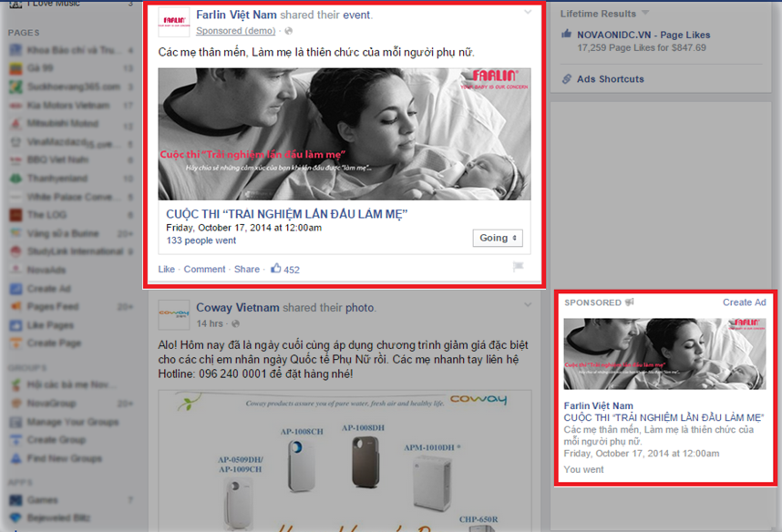The image size is (782, 532).
Task: Click the Find New Groups icon
Action: pyautogui.click(x=16, y=458)
